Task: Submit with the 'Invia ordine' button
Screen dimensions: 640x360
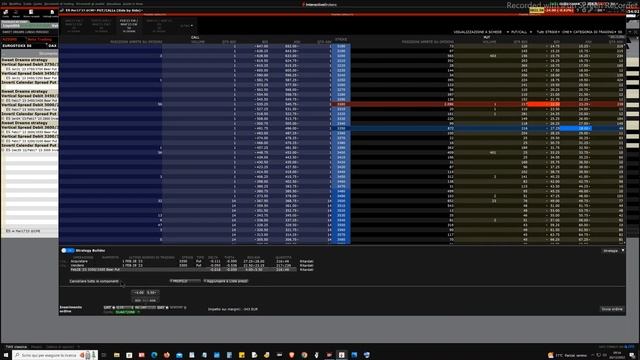Action: 611,309
